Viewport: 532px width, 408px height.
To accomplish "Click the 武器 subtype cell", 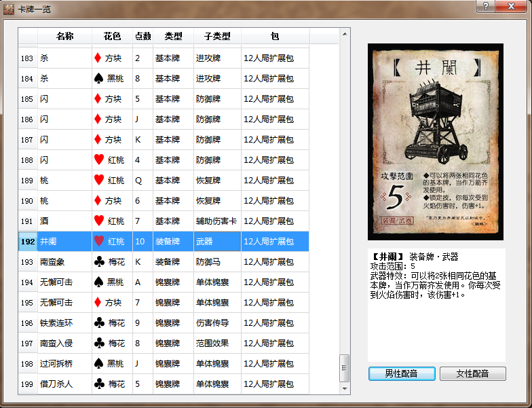I will 217,242.
